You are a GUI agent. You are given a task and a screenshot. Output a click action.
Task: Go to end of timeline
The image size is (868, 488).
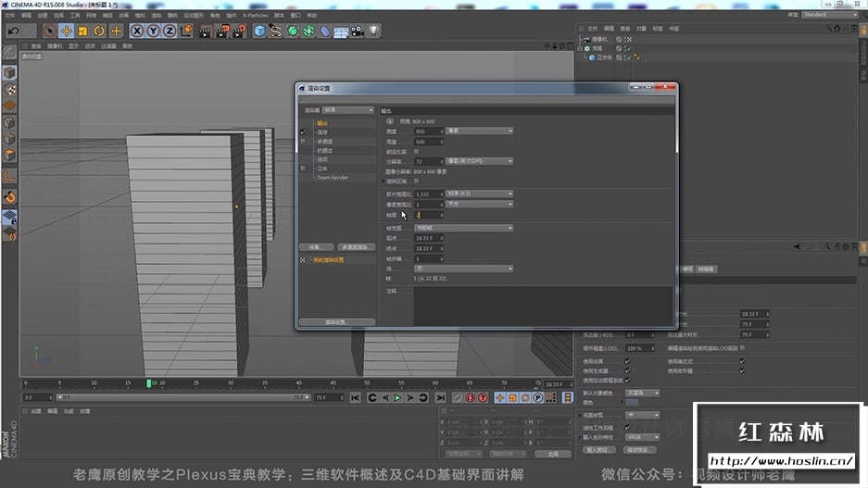point(440,398)
